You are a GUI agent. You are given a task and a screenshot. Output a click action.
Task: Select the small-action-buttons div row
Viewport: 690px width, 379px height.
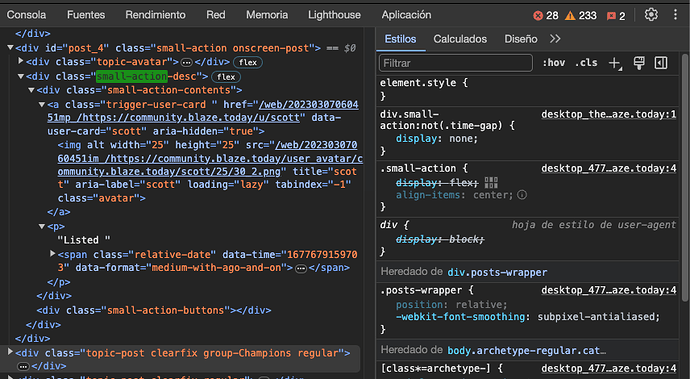coord(154,310)
